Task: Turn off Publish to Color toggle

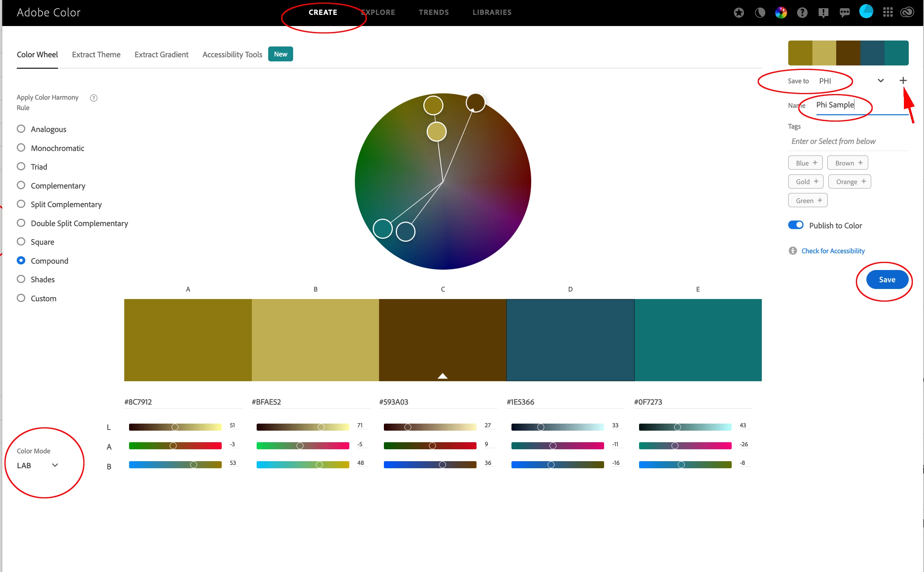Action: tap(796, 225)
